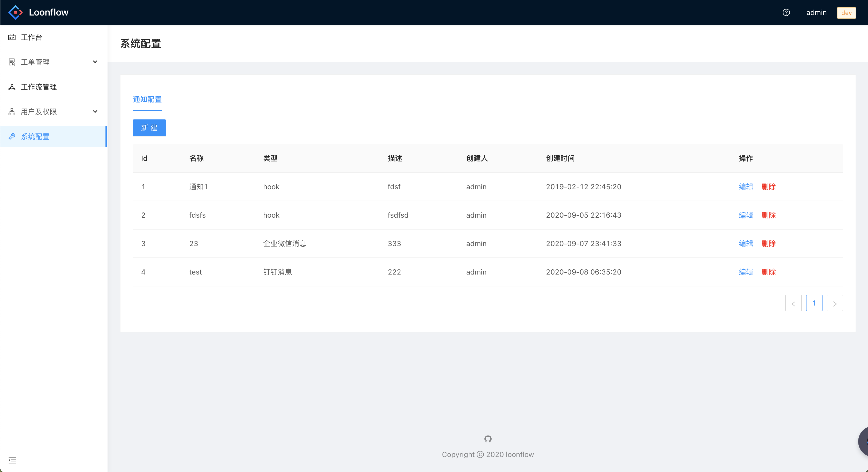Expand the 工单管理 submenu chevron
The height and width of the screenshot is (472, 868).
click(95, 62)
